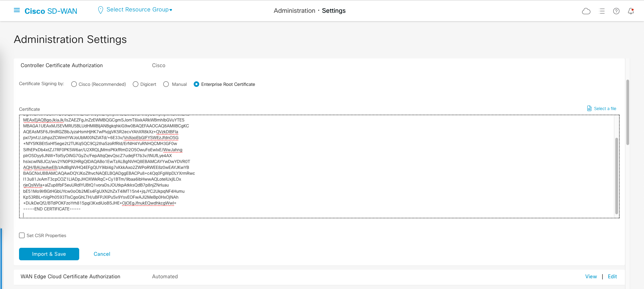
Task: Open the help question mark icon
Action: pos(616,11)
